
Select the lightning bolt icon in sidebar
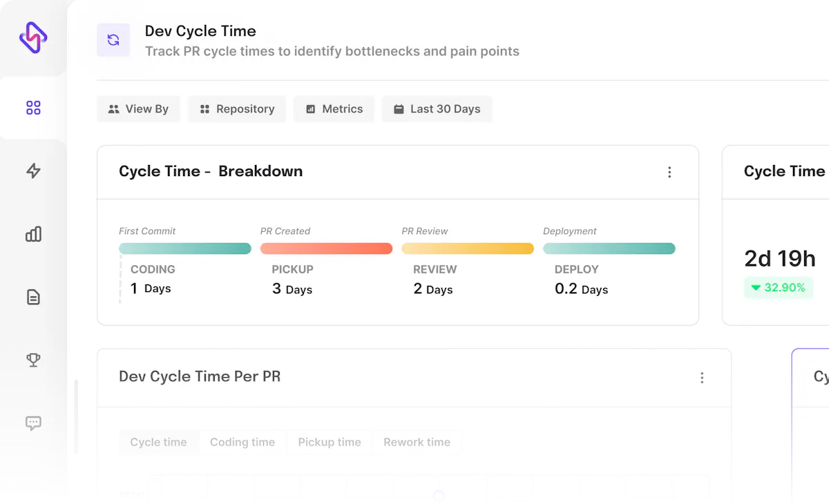32,171
